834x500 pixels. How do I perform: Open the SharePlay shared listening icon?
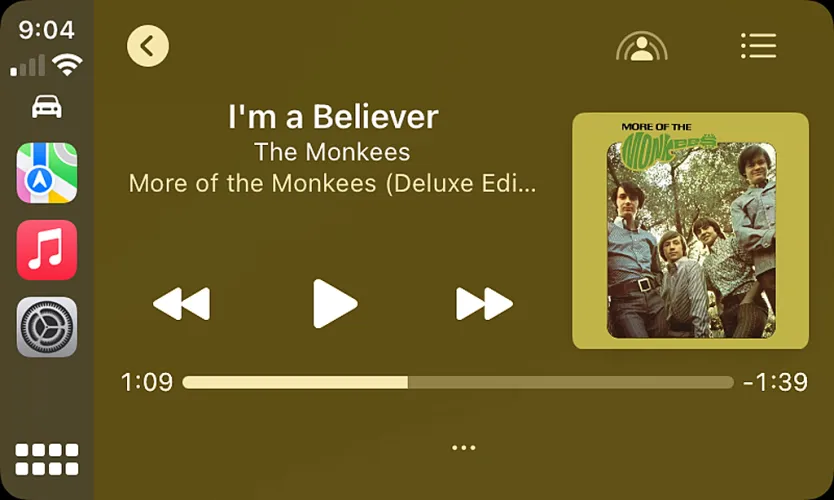click(641, 46)
